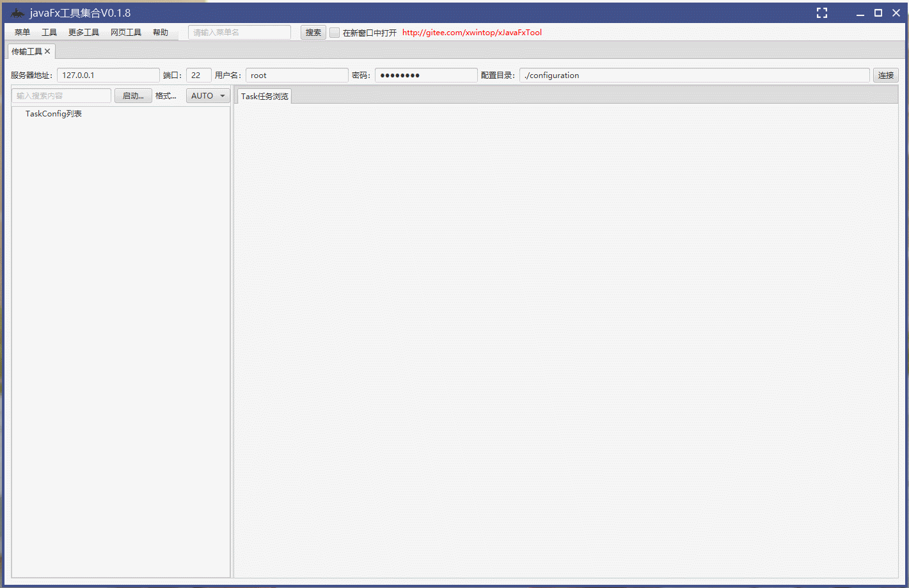Open the 更多工具 menu
The width and height of the screenshot is (909, 588).
click(84, 33)
